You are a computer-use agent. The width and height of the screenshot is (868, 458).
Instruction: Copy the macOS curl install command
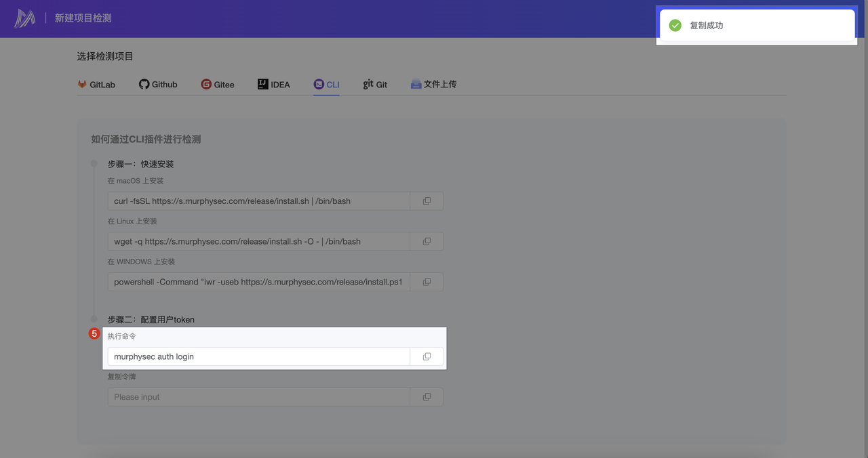[427, 201]
